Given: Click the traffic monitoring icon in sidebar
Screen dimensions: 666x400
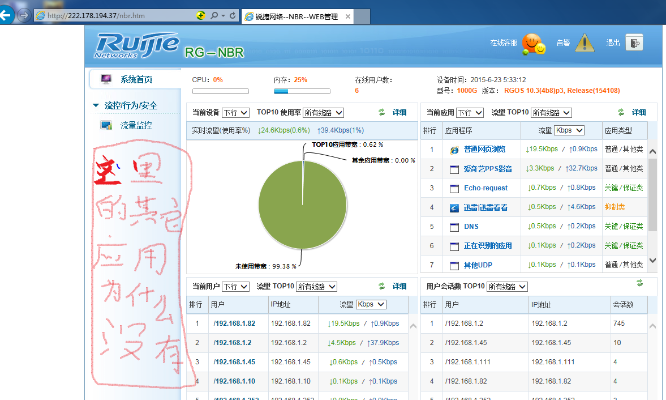Looking at the screenshot, I should point(106,126).
